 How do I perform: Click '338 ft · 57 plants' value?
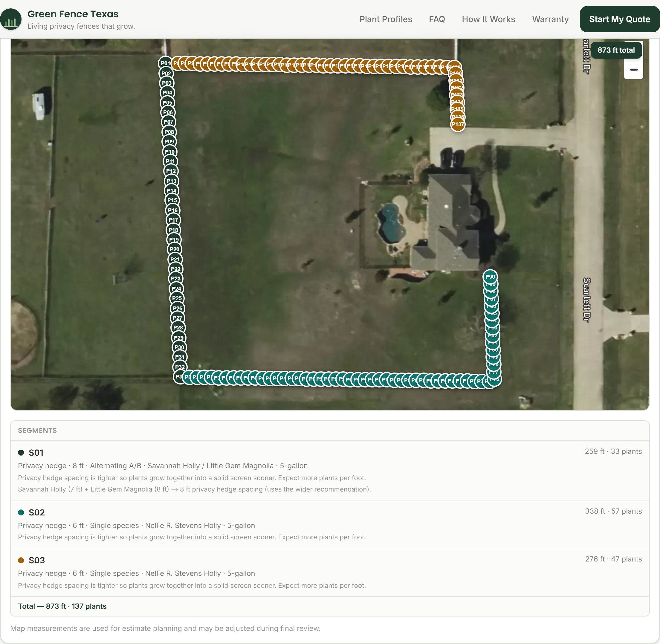click(613, 511)
